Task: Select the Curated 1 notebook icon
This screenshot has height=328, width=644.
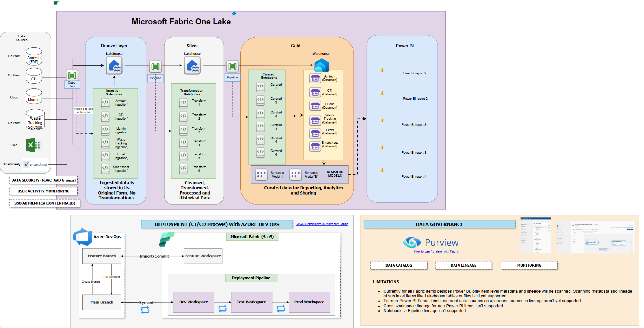Action: pos(260,86)
